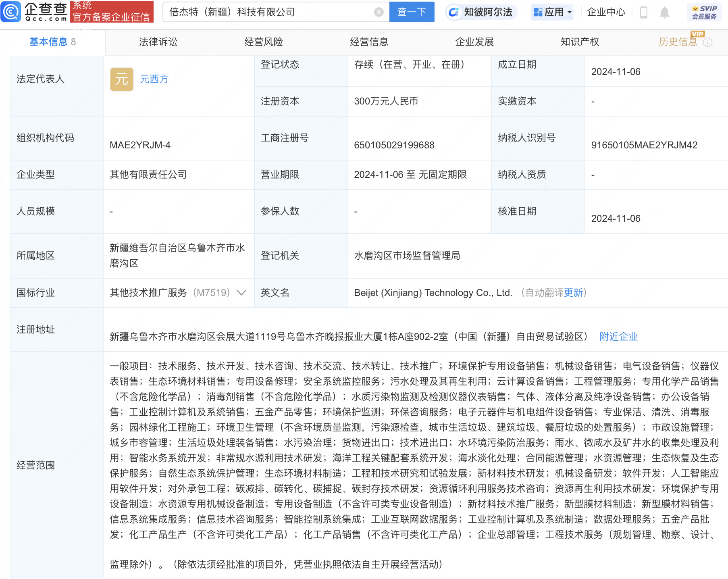
Task: Click the 查一下 search button
Action: pos(412,12)
